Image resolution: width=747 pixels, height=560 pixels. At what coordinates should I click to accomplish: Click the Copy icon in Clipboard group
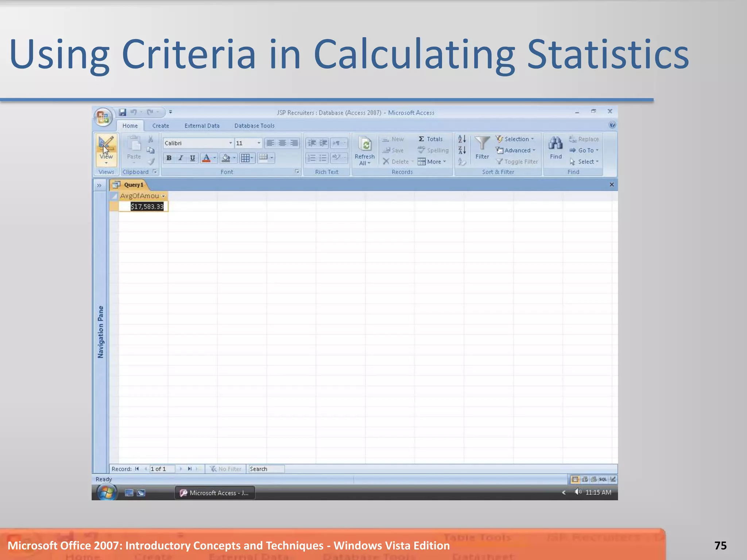[x=151, y=150]
